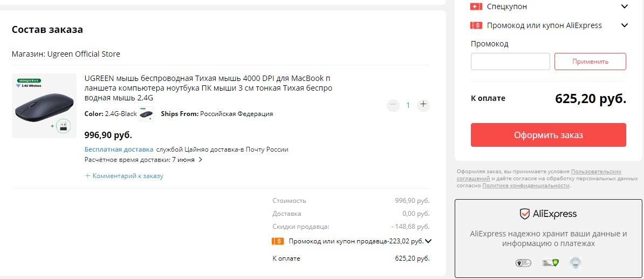The width and height of the screenshot is (644, 279).
Task: Click the AliExpress promo coupon dollar icon
Action: point(476,25)
